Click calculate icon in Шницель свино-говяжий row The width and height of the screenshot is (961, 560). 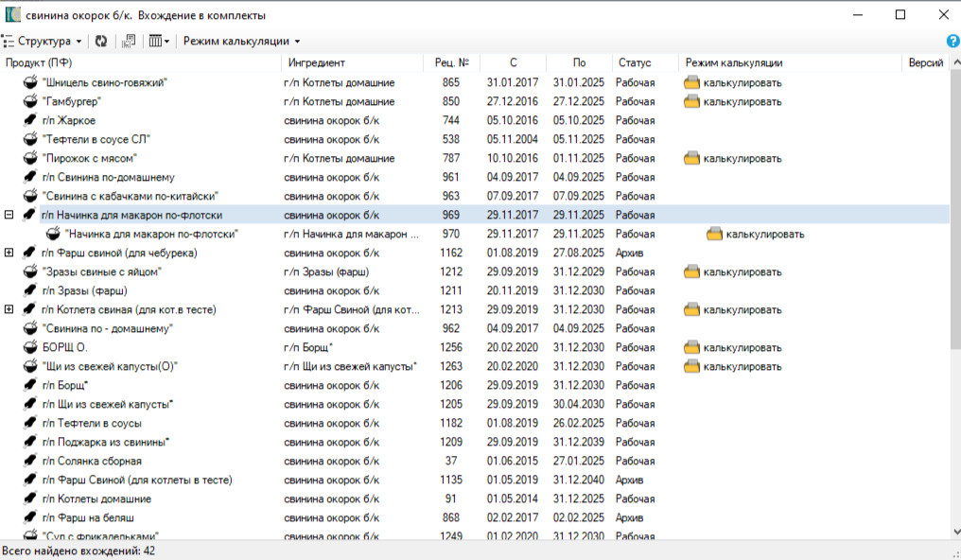[691, 82]
